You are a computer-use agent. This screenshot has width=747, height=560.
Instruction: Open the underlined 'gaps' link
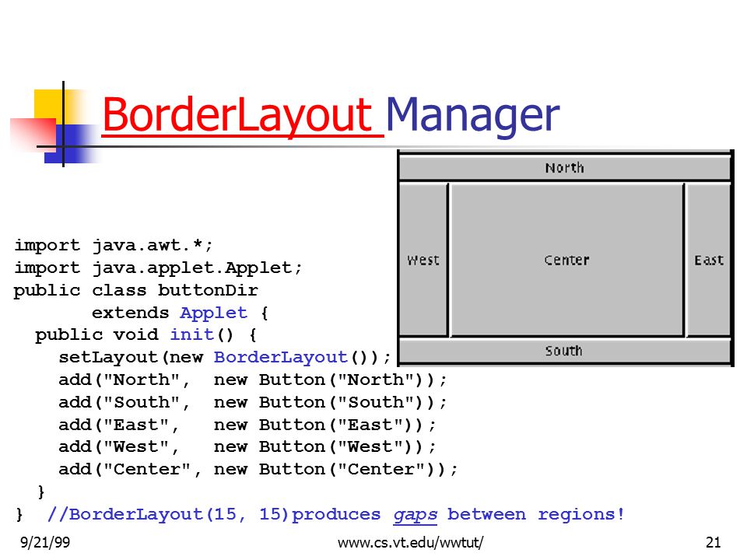415,515
